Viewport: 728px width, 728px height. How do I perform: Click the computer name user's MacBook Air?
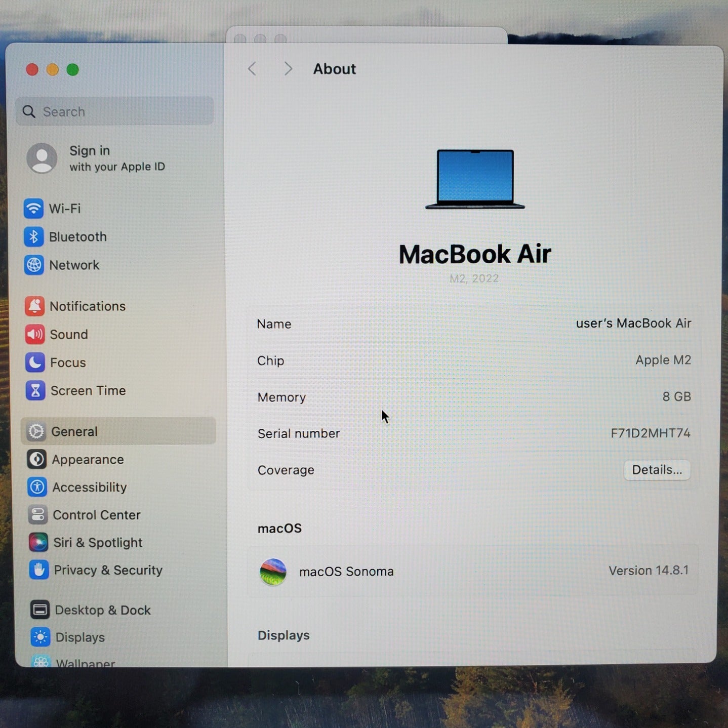(633, 323)
